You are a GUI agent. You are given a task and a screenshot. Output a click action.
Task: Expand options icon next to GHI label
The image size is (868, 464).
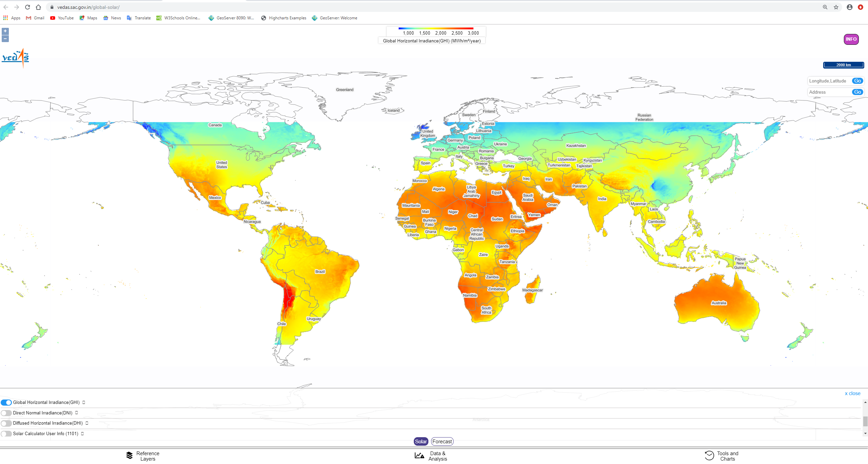click(84, 402)
